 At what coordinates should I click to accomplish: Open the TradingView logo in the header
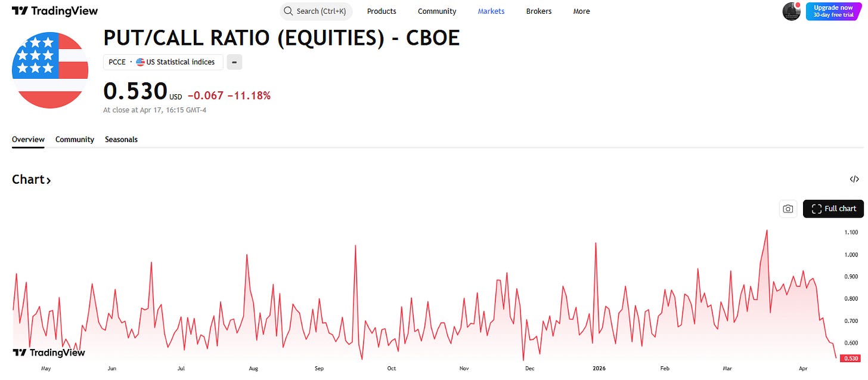[x=55, y=11]
